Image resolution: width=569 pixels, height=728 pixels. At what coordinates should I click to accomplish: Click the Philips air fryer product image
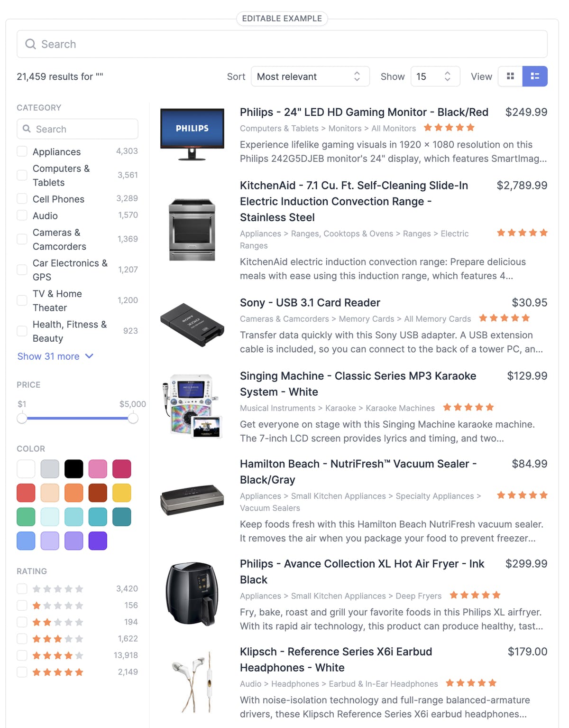pyautogui.click(x=192, y=594)
